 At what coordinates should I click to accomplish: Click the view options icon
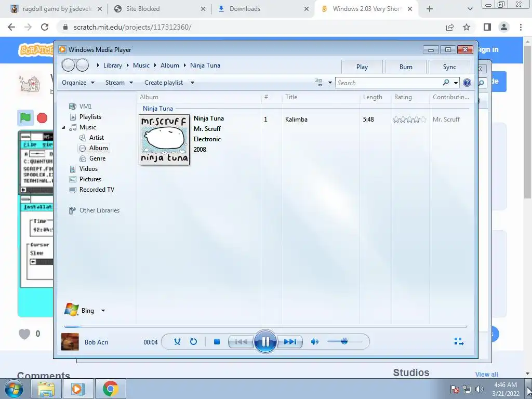(x=318, y=83)
